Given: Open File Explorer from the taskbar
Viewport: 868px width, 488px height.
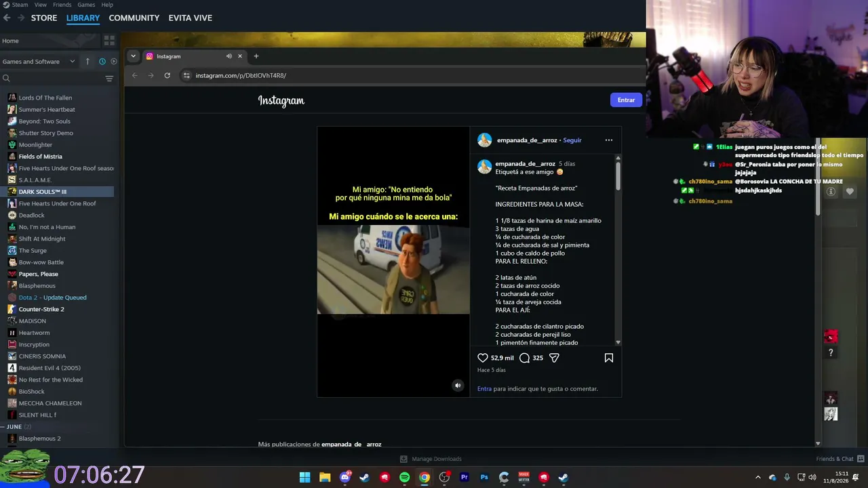Looking at the screenshot, I should [x=325, y=477].
